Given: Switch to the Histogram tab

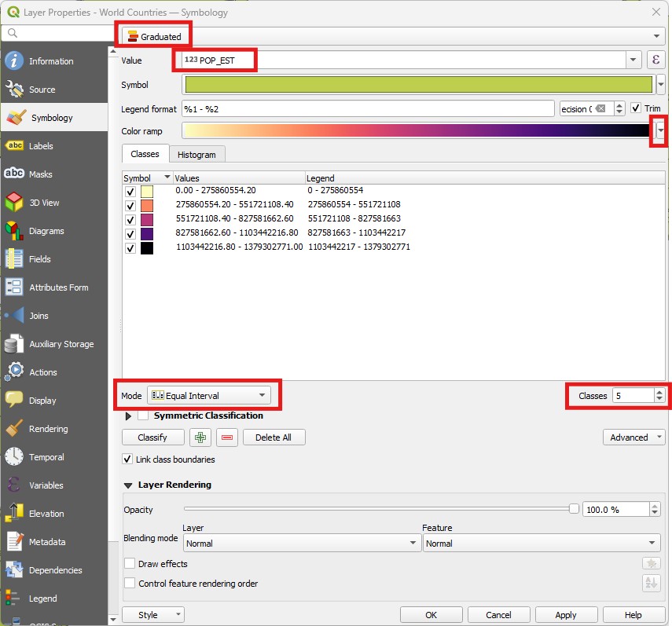Looking at the screenshot, I should [x=197, y=155].
